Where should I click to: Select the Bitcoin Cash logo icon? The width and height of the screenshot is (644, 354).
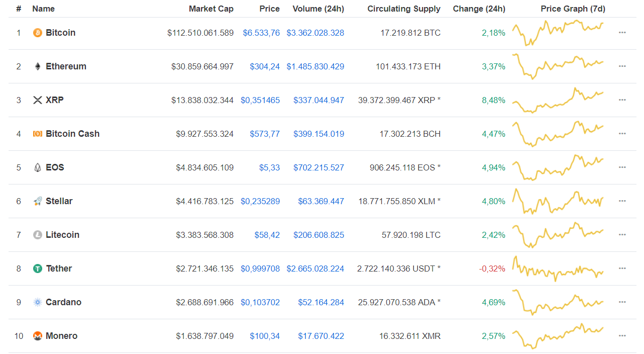coord(37,134)
